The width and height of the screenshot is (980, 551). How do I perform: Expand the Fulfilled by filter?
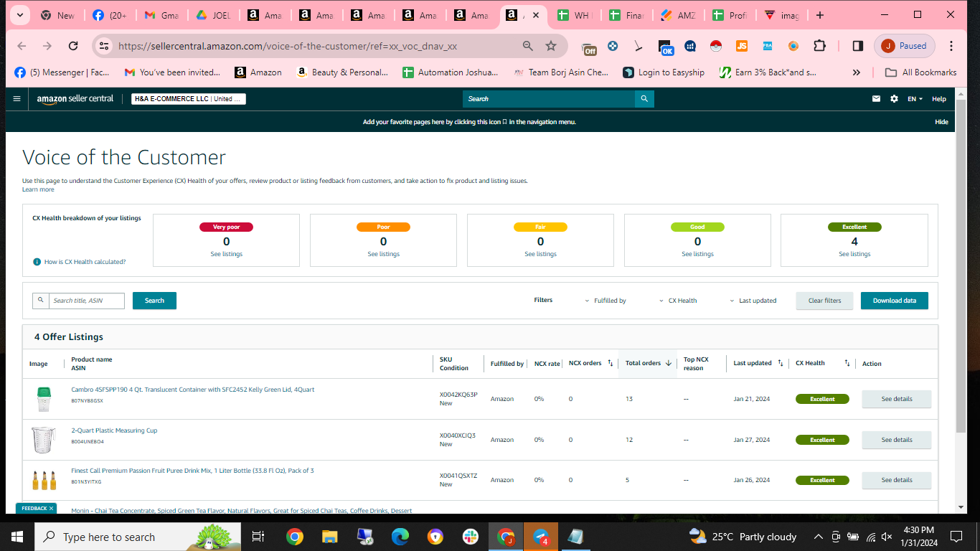tap(606, 301)
